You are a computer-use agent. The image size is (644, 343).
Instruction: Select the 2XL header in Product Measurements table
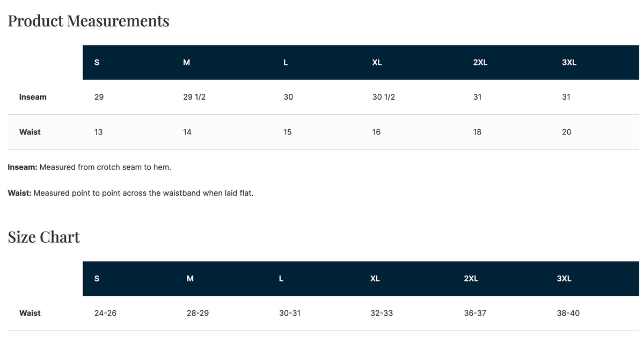click(x=480, y=62)
